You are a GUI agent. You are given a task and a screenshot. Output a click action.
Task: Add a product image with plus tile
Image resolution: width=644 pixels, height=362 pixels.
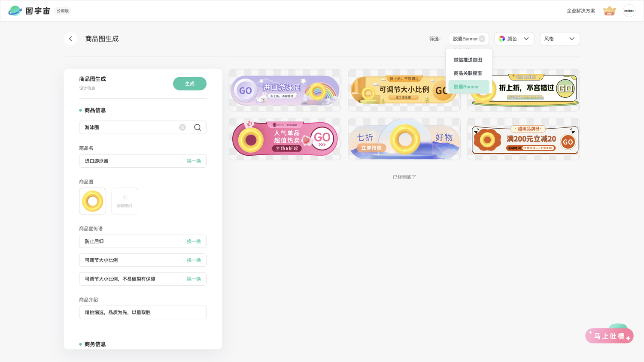(x=125, y=201)
